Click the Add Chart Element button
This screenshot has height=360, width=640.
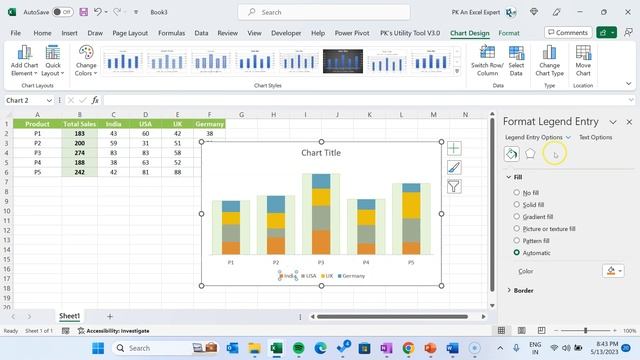tap(24, 61)
